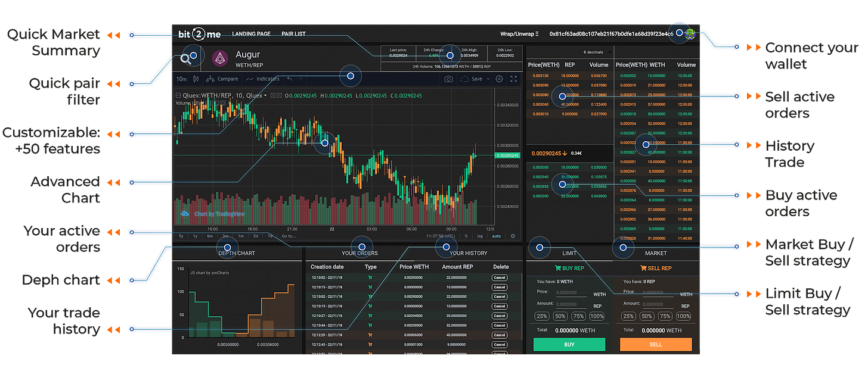Viewport: 868px width, 368px height.
Task: Toggle percent scale on the chart
Action: [x=466, y=236]
